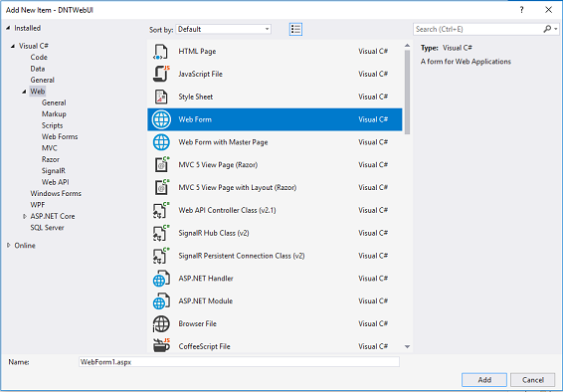Click the 'CoffeeScript File' text

[x=204, y=346]
